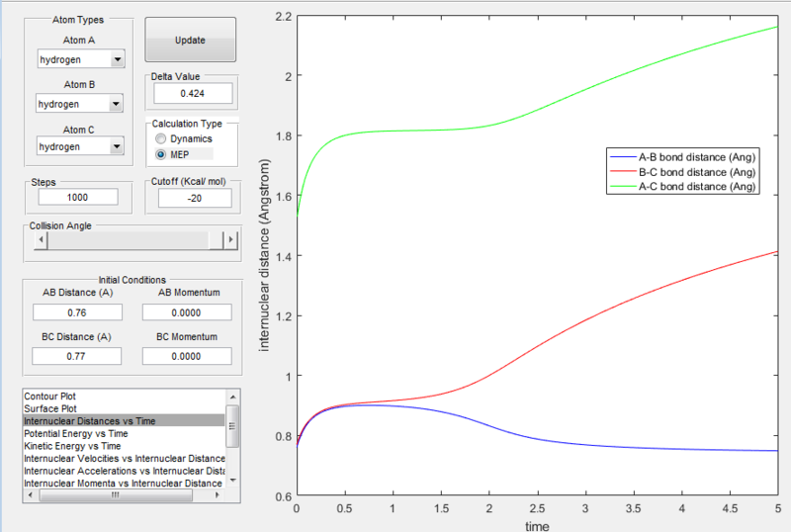
Task: Click the BC Distance input field
Action: [x=76, y=356]
